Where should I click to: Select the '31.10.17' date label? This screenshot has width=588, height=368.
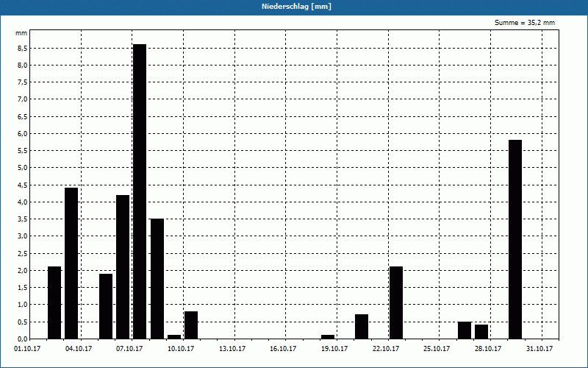pyautogui.click(x=539, y=349)
